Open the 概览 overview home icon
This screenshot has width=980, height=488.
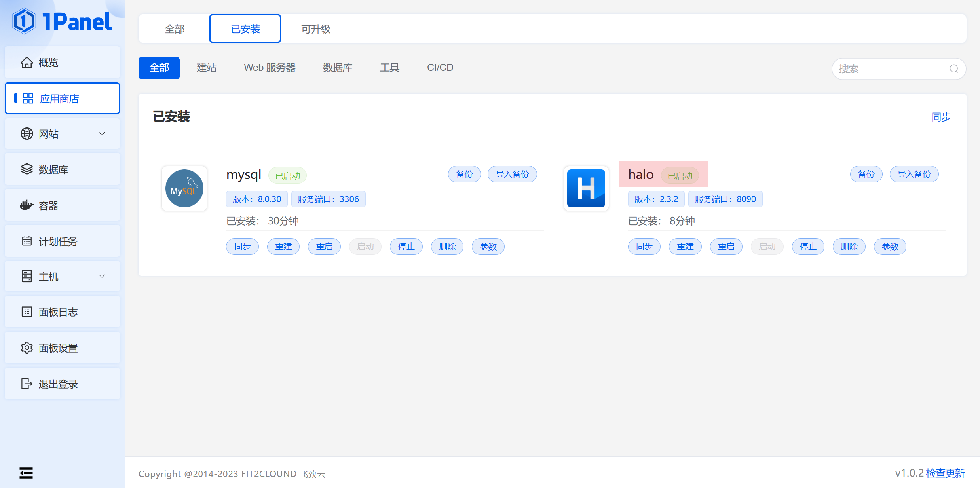click(x=27, y=63)
